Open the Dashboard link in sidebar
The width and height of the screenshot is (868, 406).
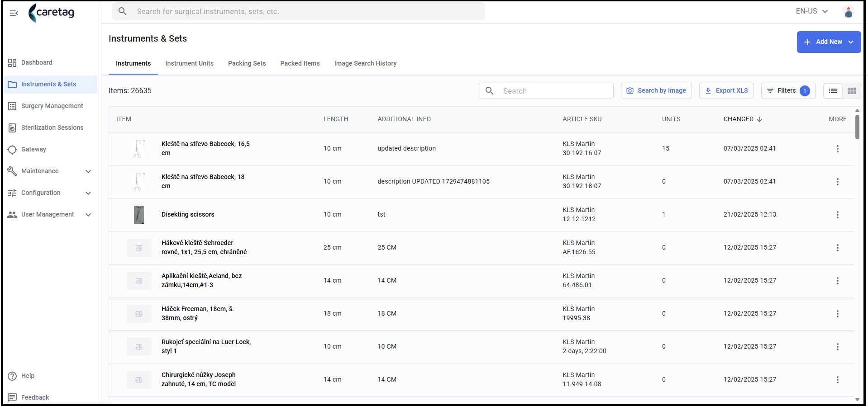(x=51, y=63)
